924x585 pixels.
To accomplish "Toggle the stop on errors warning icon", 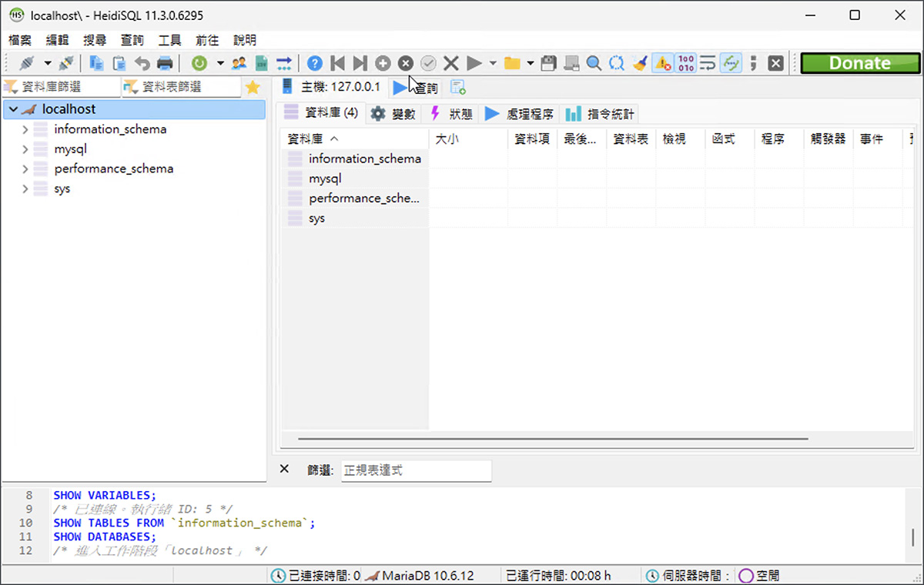I will [x=662, y=63].
